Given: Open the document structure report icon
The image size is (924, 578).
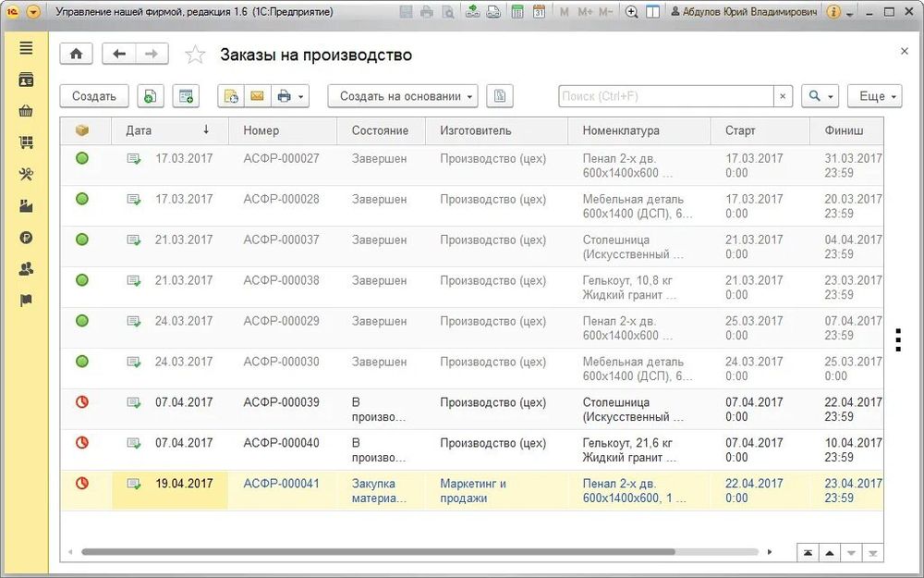Looking at the screenshot, I should coord(500,96).
